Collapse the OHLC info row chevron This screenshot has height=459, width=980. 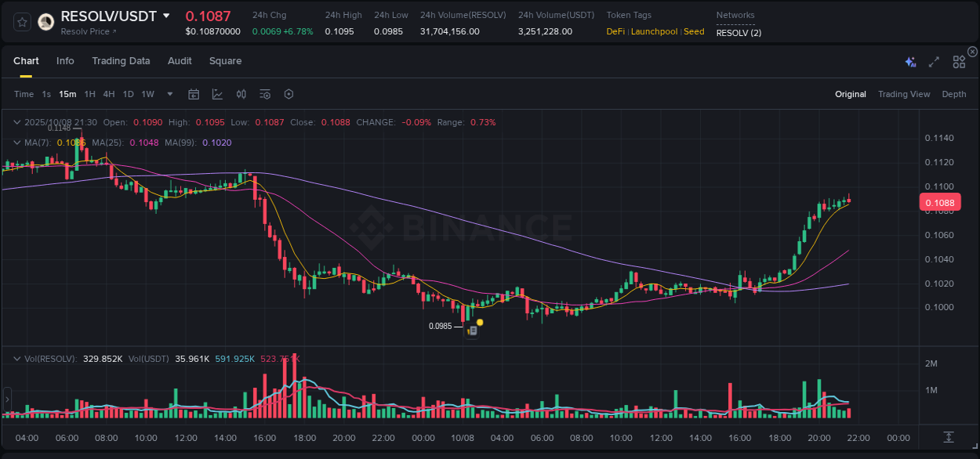click(x=16, y=122)
